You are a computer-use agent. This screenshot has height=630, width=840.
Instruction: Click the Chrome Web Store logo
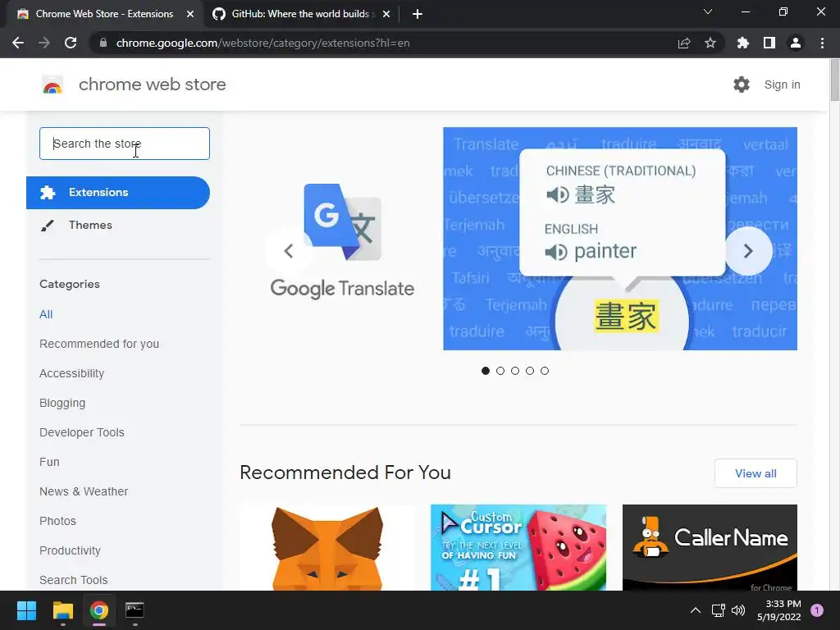52,84
